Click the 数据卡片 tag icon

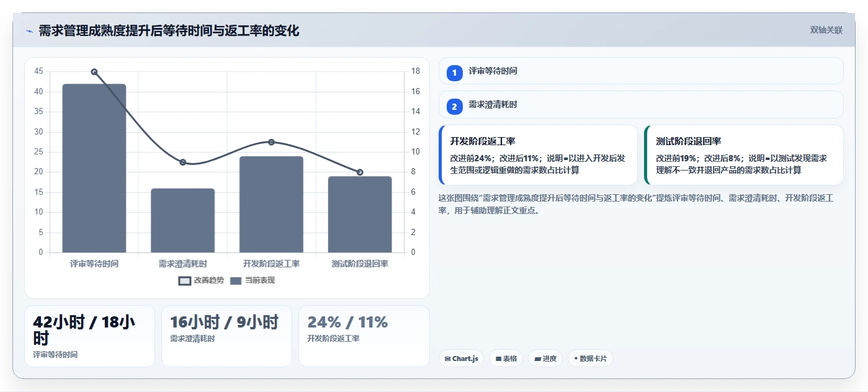(x=576, y=359)
